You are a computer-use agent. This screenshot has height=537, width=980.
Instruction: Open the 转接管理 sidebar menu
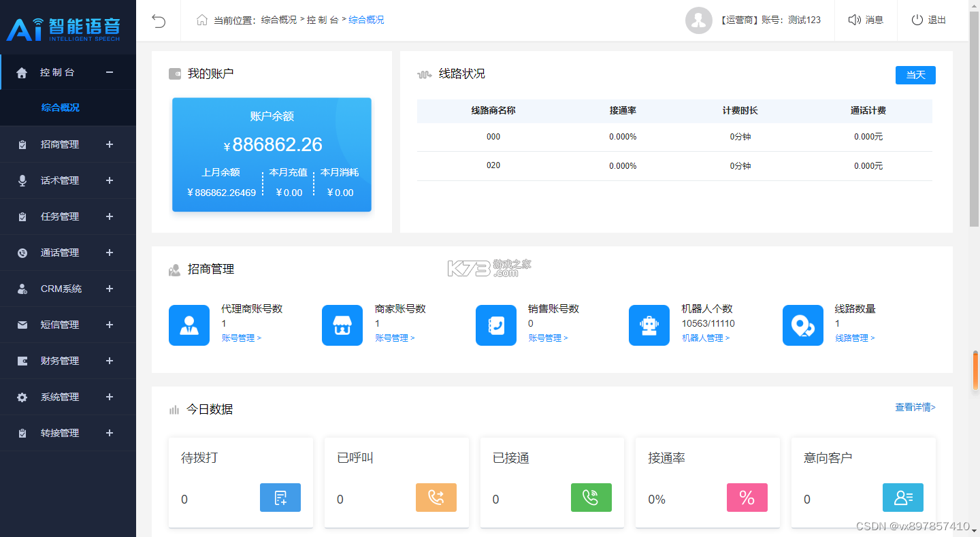tap(68, 433)
